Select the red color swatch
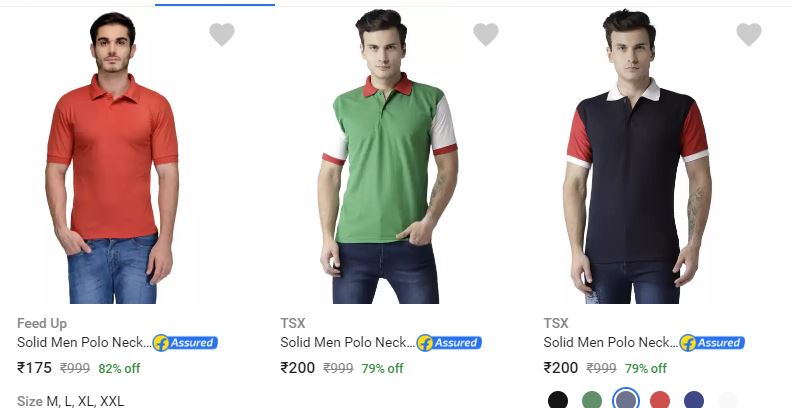Image resolution: width=792 pixels, height=408 pixels. 660,401
